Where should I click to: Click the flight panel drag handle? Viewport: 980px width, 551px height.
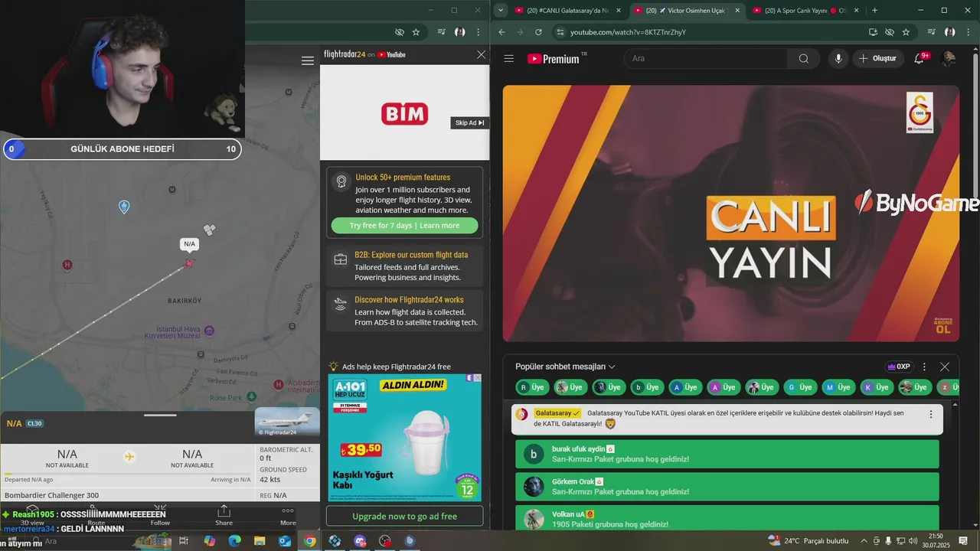(160, 415)
